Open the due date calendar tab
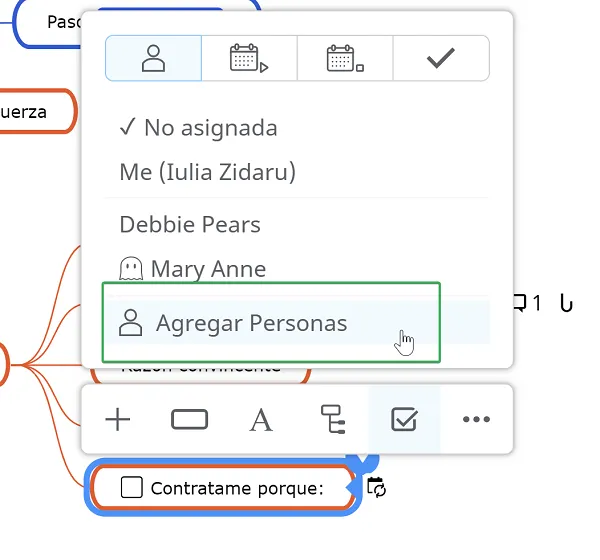 (345, 58)
